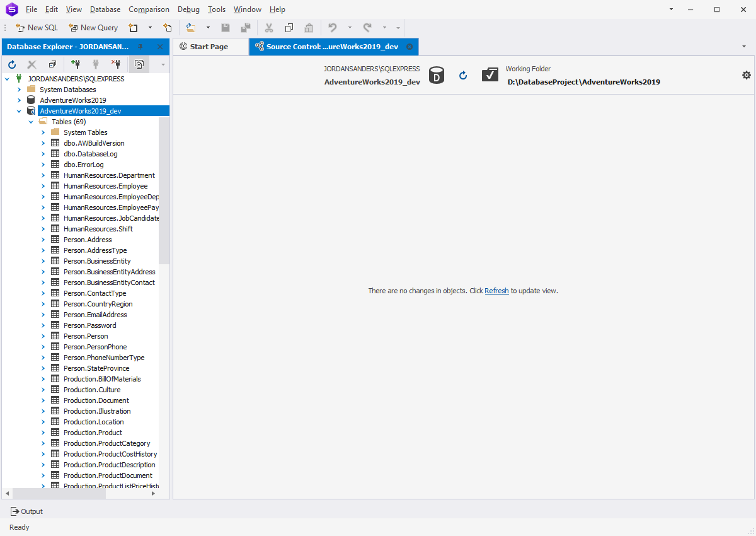Expand the System Databases folder
Screen dimensions: 756x536
point(19,90)
